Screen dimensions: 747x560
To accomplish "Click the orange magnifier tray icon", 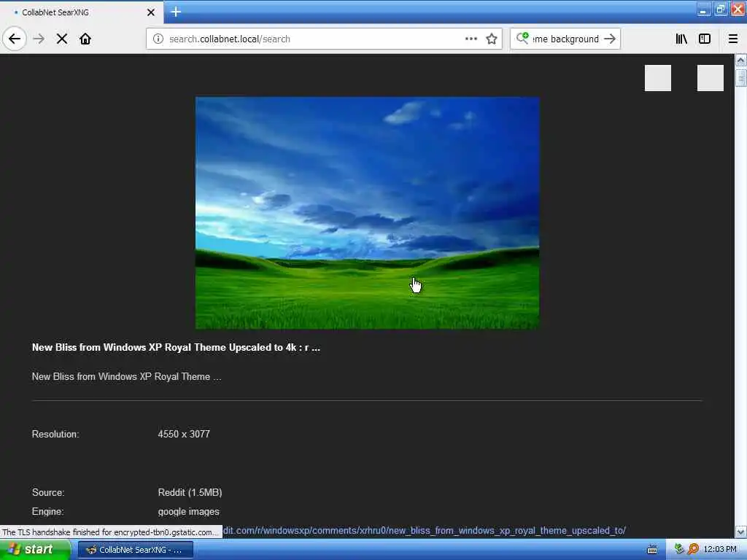I will click(693, 549).
